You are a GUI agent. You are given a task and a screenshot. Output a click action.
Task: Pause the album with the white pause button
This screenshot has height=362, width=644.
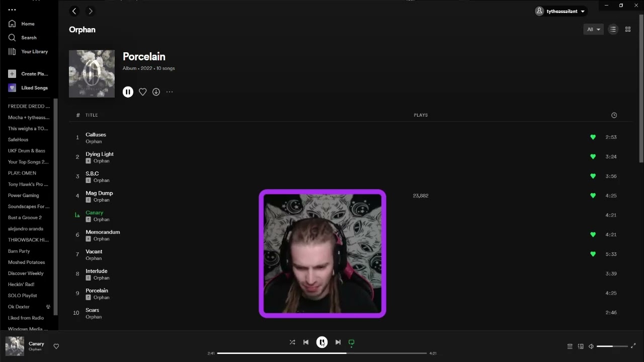pos(128,92)
